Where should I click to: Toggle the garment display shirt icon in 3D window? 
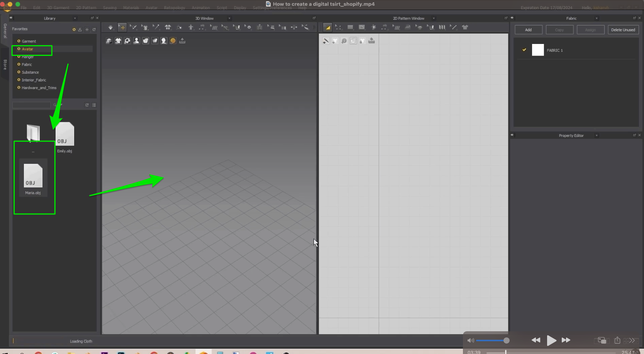tap(118, 41)
